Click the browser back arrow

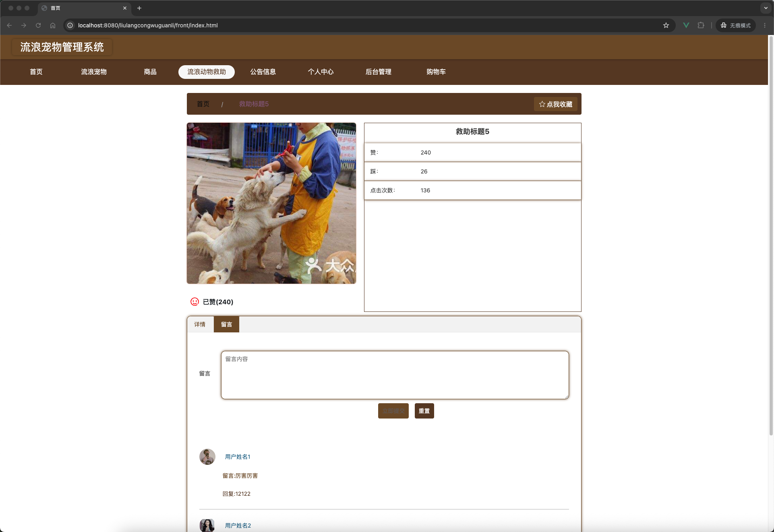click(9, 25)
